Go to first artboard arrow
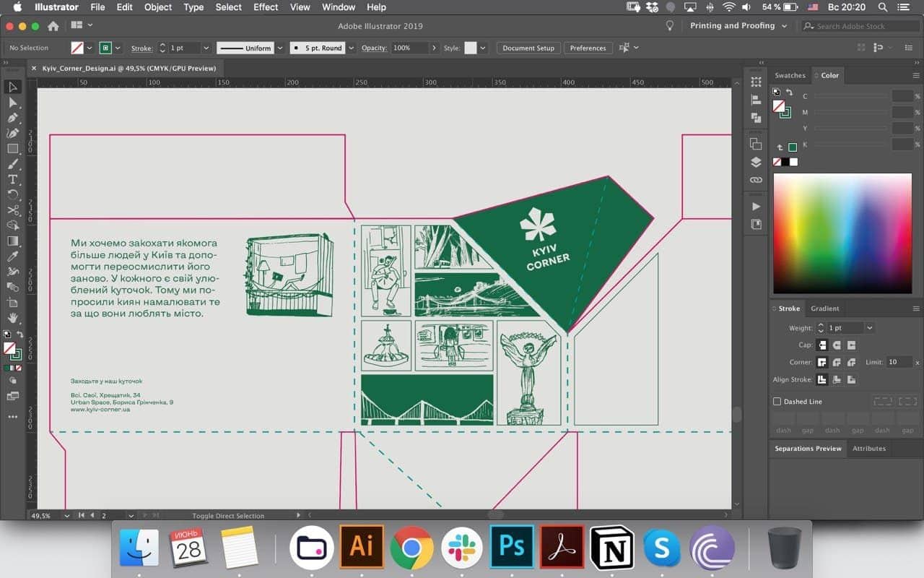The height and width of the screenshot is (578, 924). [82, 516]
